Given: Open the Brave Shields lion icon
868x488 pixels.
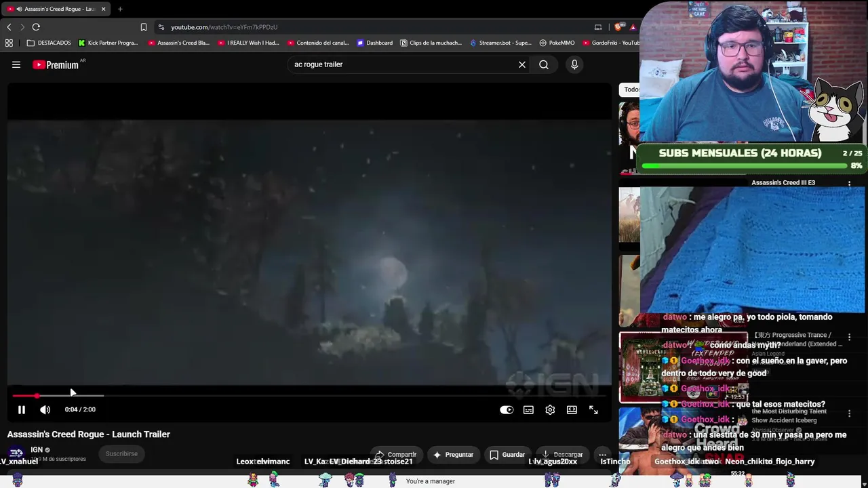Looking at the screenshot, I should pos(618,27).
